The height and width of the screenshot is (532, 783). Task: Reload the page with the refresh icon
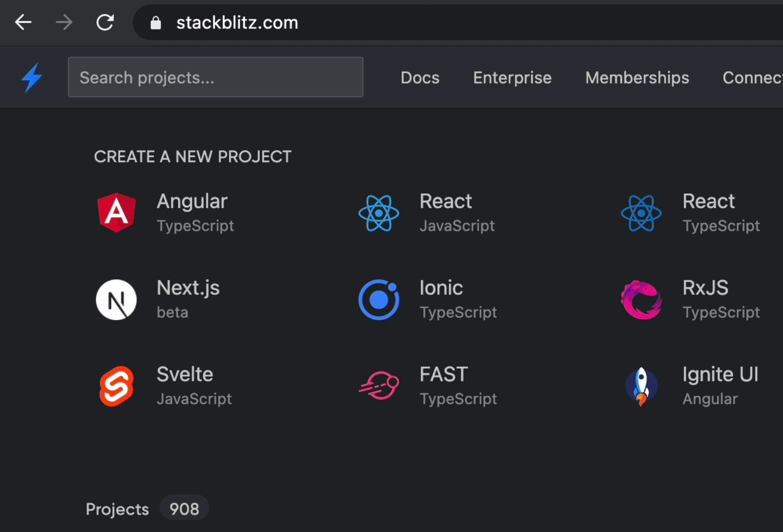click(x=105, y=22)
